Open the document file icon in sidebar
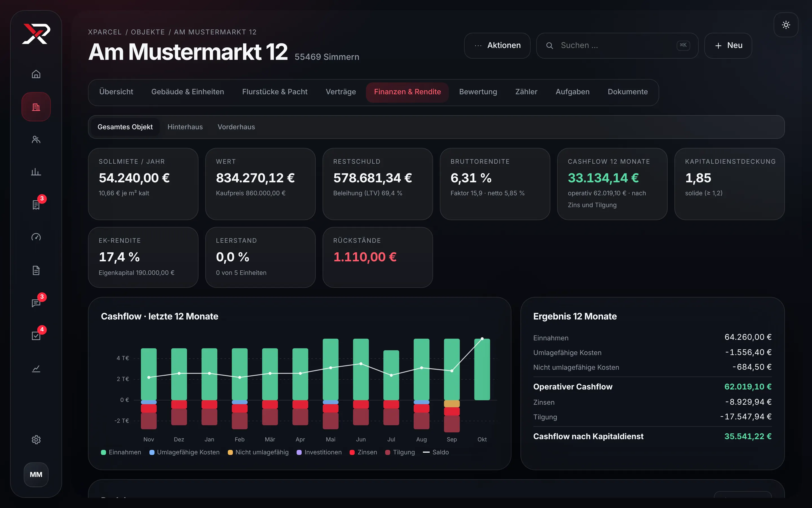812x508 pixels. [36, 270]
